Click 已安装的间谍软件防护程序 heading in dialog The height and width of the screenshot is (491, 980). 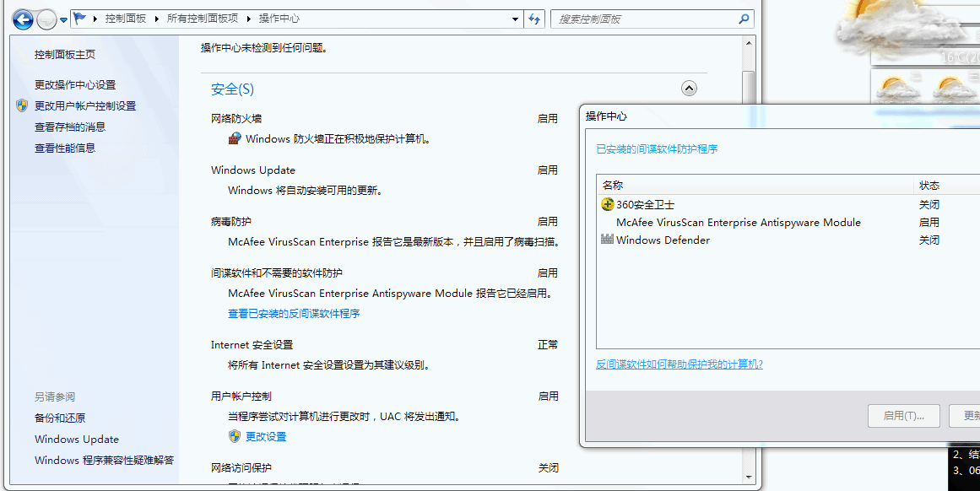[657, 149]
